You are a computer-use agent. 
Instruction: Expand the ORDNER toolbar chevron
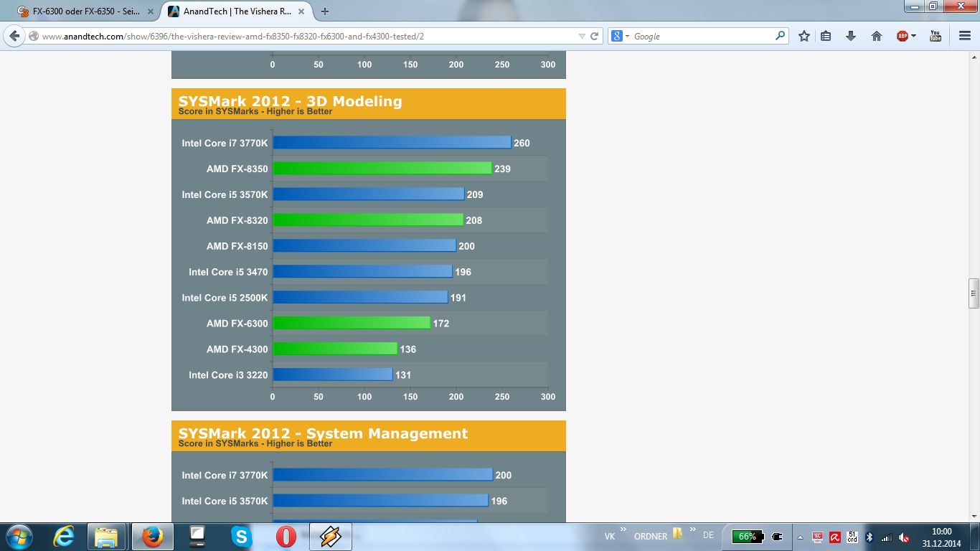[x=692, y=530]
